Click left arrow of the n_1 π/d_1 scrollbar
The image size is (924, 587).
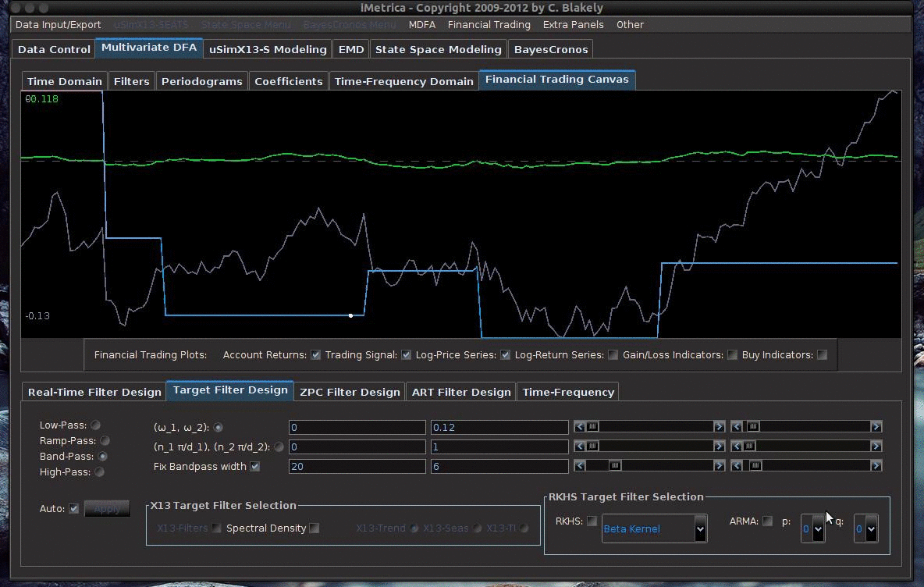pos(580,446)
